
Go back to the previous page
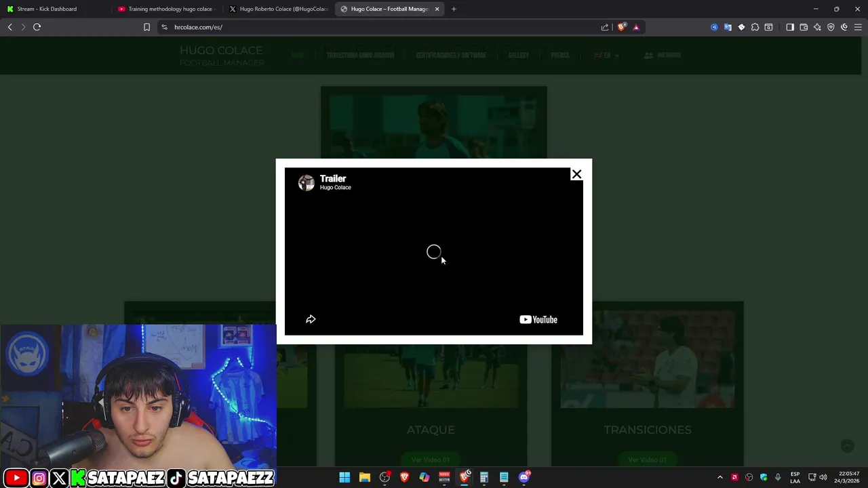[x=9, y=27]
